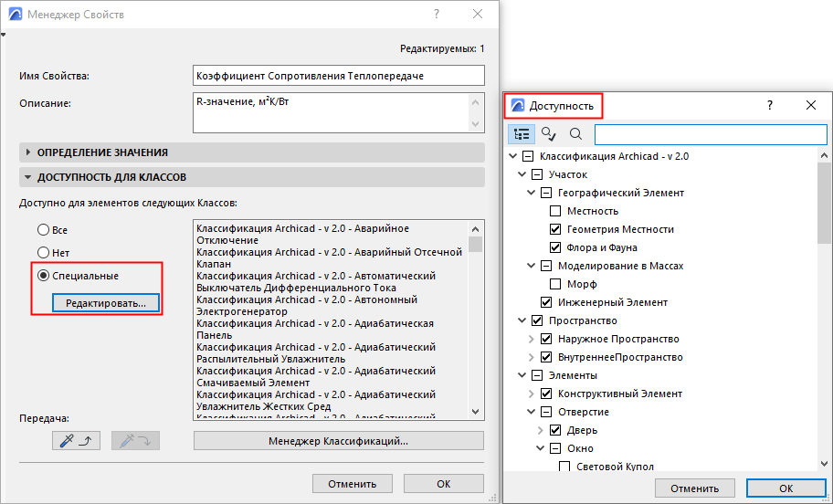This screenshot has width=833, height=504.
Task: Toggle the Окно partial checkbox
Action: (x=555, y=448)
